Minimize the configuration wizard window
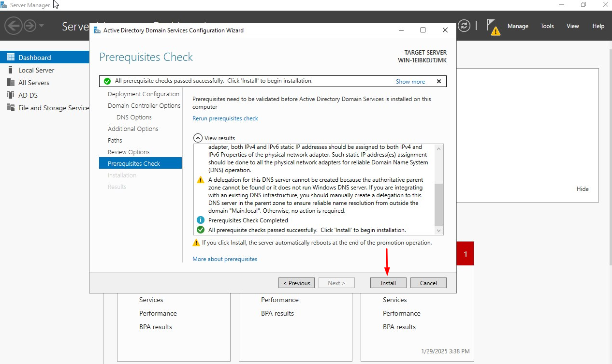Viewport: 612px width, 364px height. [401, 30]
